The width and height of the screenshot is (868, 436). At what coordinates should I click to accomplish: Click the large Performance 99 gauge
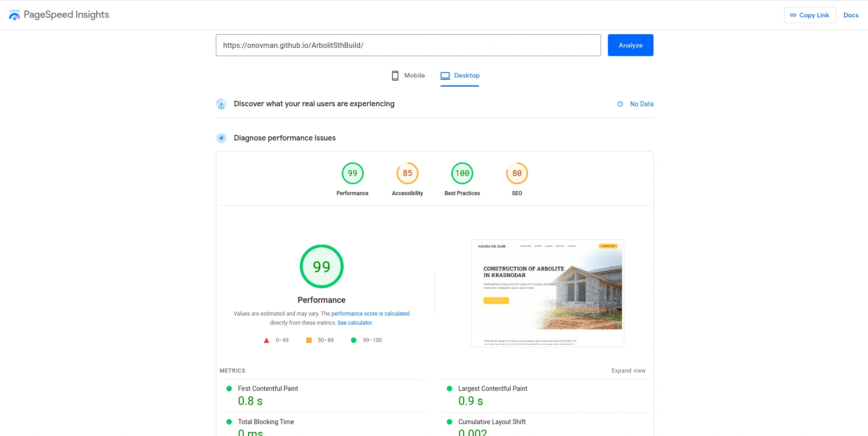point(322,266)
